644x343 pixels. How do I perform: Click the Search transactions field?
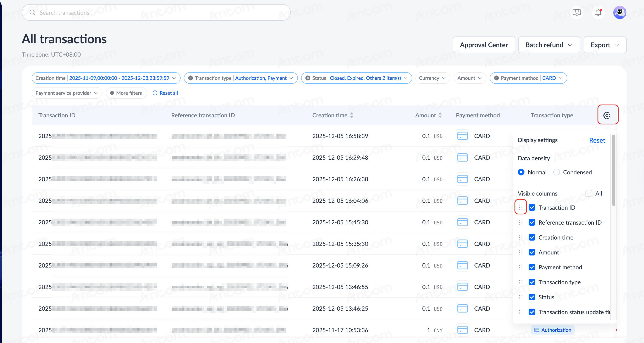point(156,12)
